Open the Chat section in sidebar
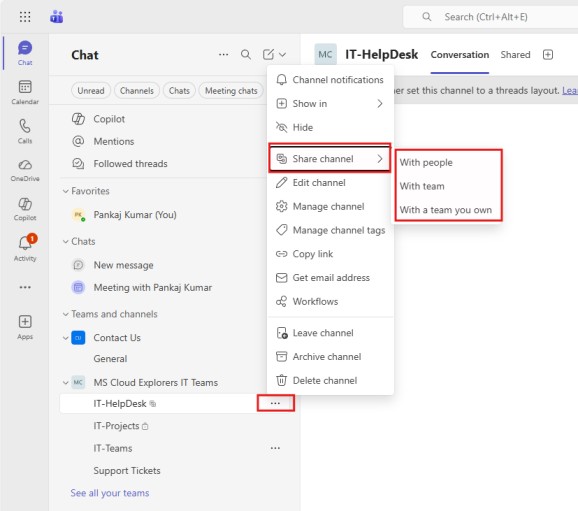This screenshot has width=578, height=511. 25,53
